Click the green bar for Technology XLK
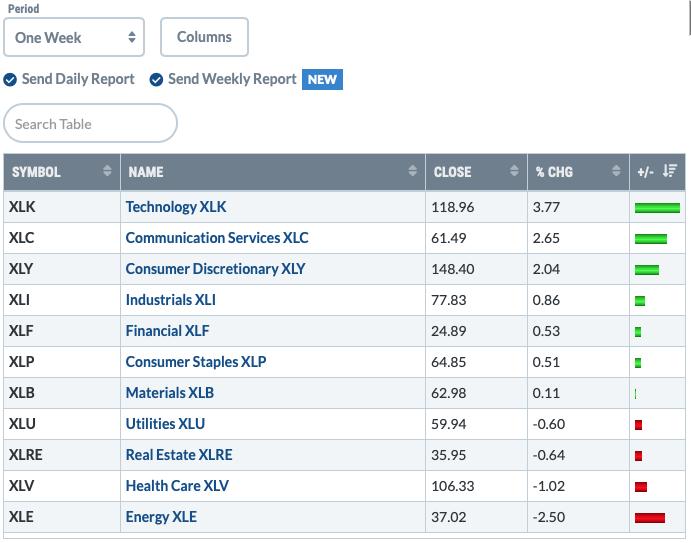The width and height of the screenshot is (691, 543). [657, 208]
